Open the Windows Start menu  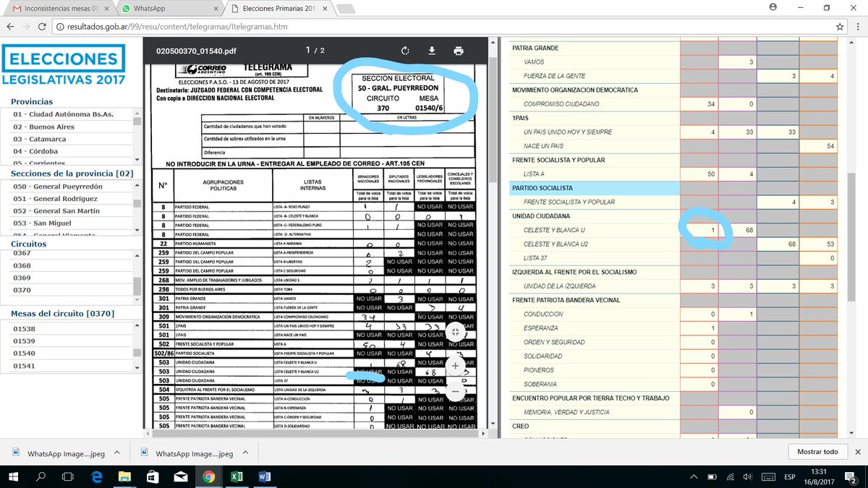pyautogui.click(x=13, y=476)
